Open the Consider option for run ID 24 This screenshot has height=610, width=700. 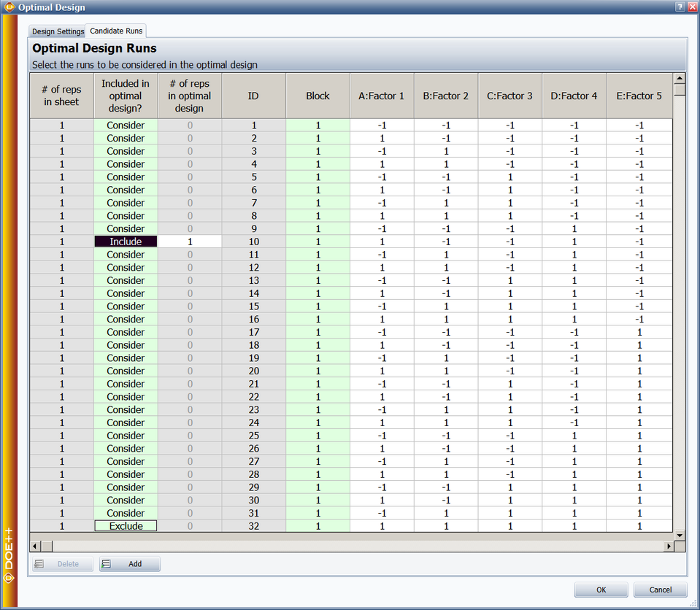pyautogui.click(x=126, y=422)
